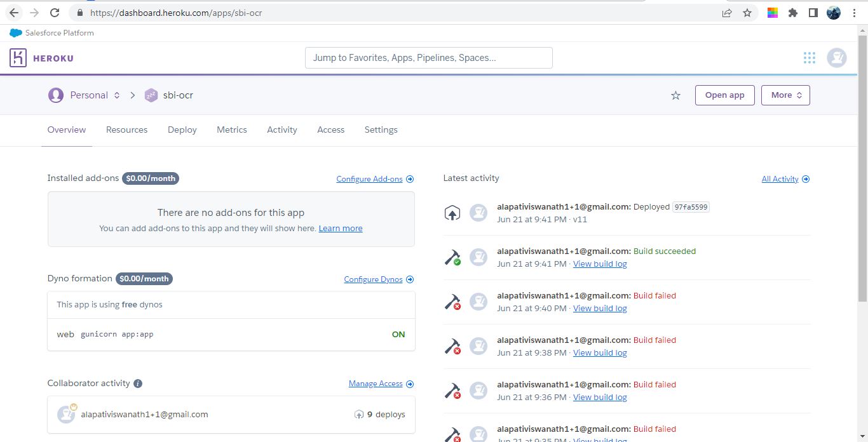Click the 97fa5599 commit hash
868x442 pixels.
(x=691, y=207)
